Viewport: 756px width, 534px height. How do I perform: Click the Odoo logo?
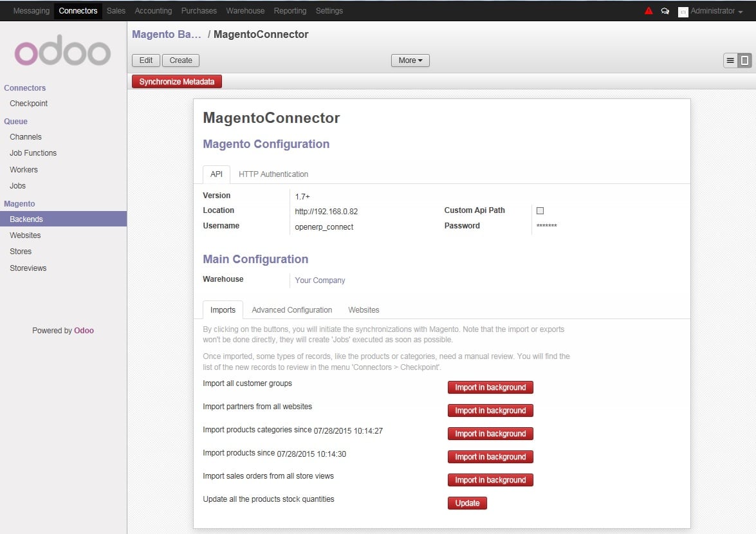tap(63, 51)
